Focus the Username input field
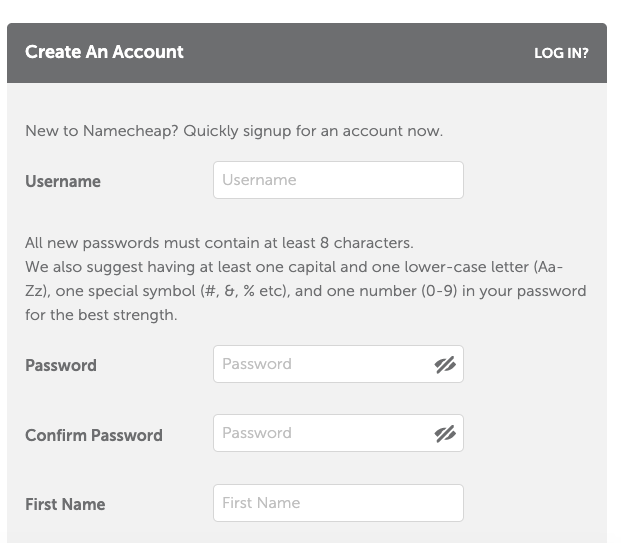 [x=338, y=180]
